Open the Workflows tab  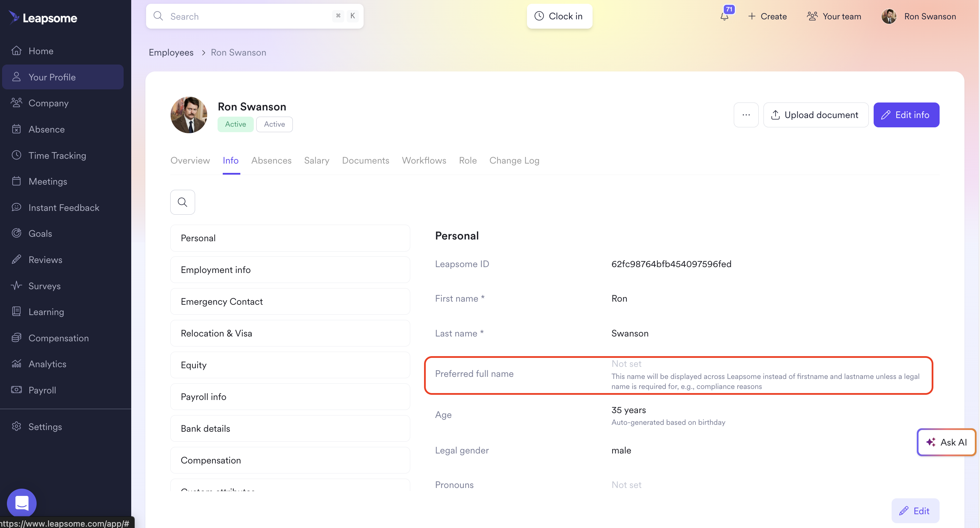click(x=424, y=160)
